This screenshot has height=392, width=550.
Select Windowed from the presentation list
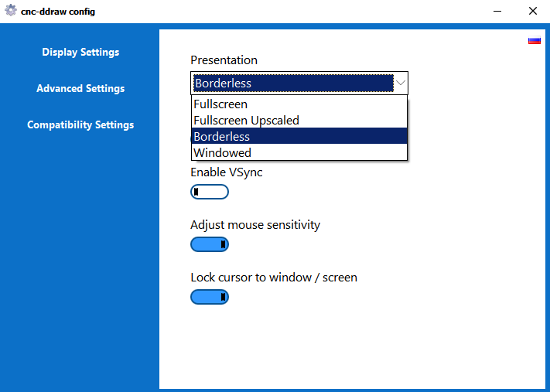(222, 152)
